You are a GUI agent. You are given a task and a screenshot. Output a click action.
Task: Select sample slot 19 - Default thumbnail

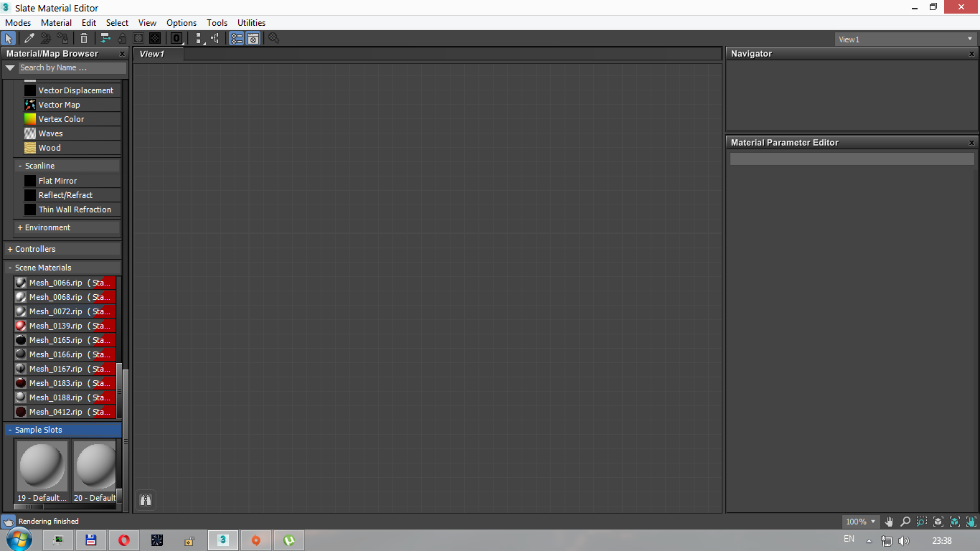42,465
